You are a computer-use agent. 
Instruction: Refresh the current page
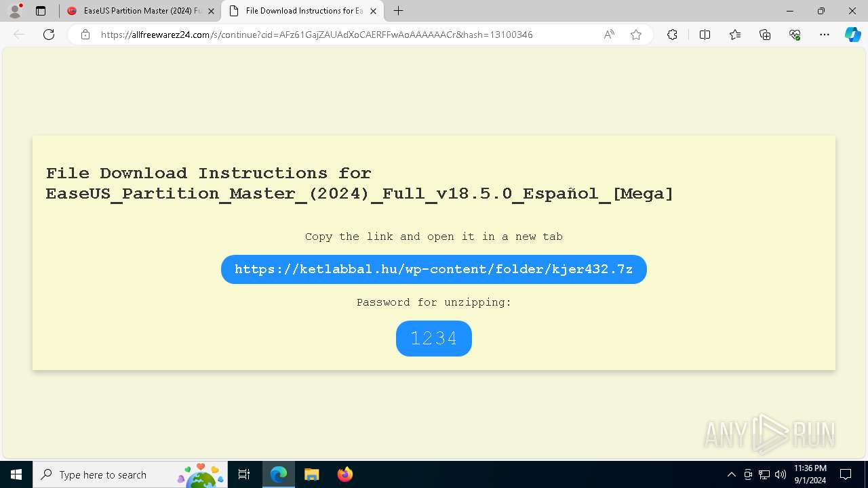pyautogui.click(x=49, y=35)
